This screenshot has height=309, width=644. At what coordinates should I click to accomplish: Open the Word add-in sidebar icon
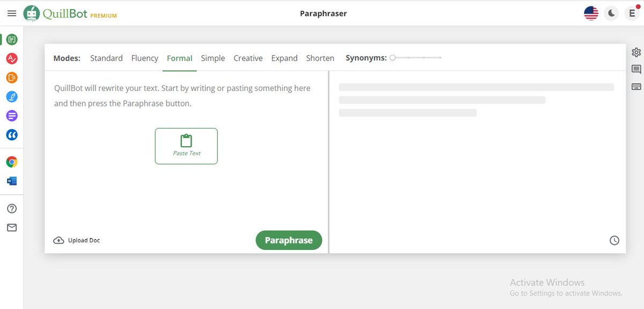pos(12,181)
